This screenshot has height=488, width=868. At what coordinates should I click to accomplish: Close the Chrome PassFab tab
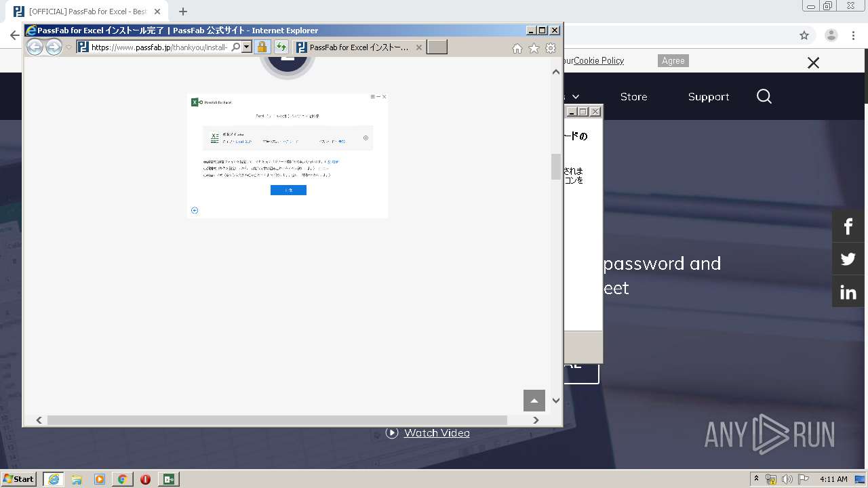tap(157, 12)
